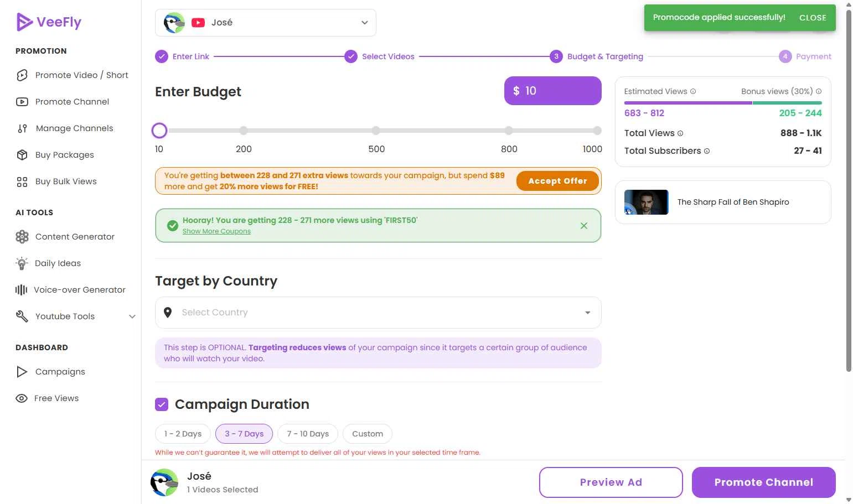Click the Select Videos step checkmark circle
The height and width of the screenshot is (504, 853).
coord(351,56)
